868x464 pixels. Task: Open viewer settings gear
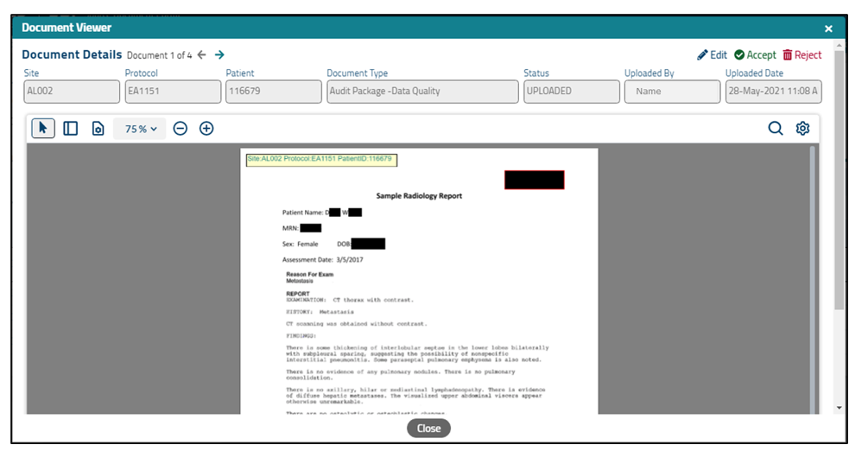(x=802, y=129)
